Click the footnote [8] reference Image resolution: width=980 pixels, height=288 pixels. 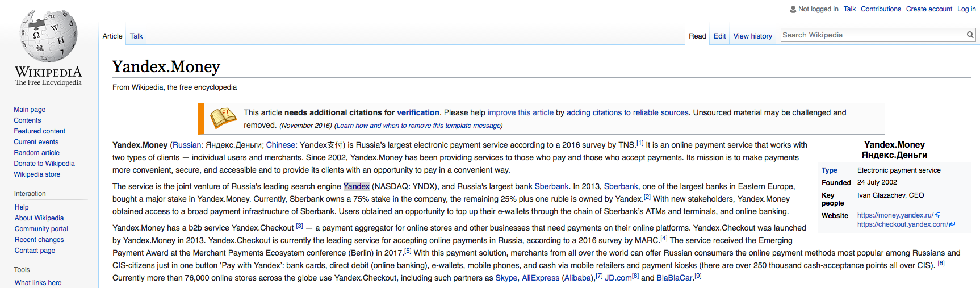click(x=635, y=276)
